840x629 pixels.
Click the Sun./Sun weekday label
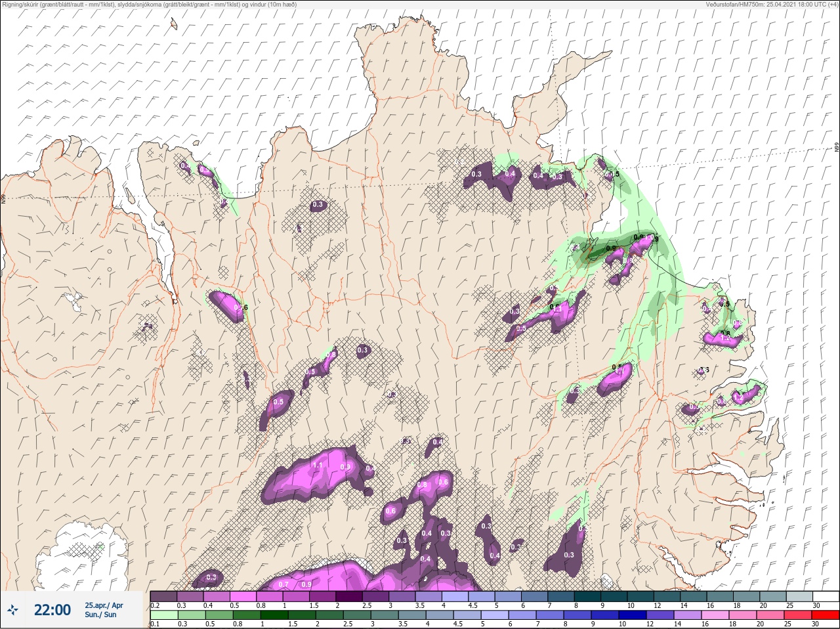click(x=100, y=615)
